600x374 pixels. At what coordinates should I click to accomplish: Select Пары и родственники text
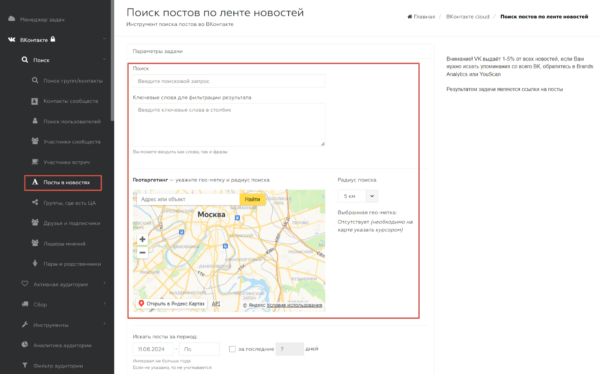tap(72, 264)
